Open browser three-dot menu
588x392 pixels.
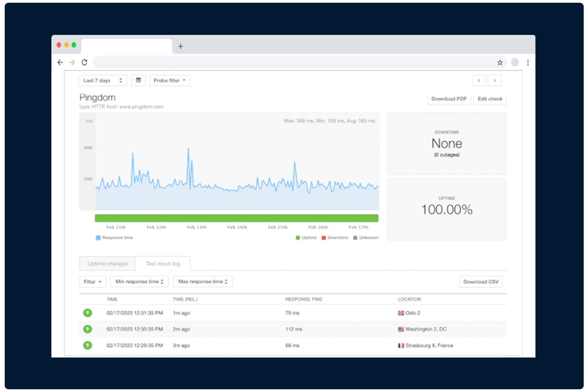528,62
